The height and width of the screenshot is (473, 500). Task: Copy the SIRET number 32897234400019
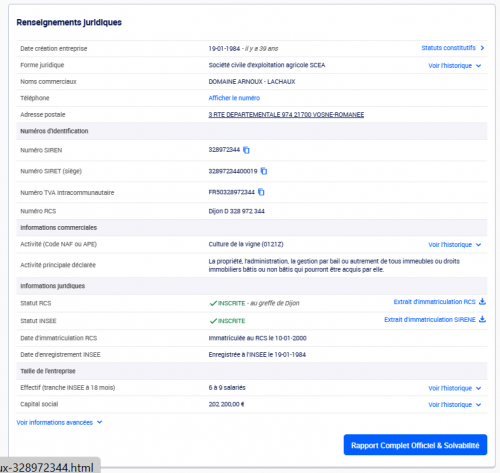pos(264,171)
